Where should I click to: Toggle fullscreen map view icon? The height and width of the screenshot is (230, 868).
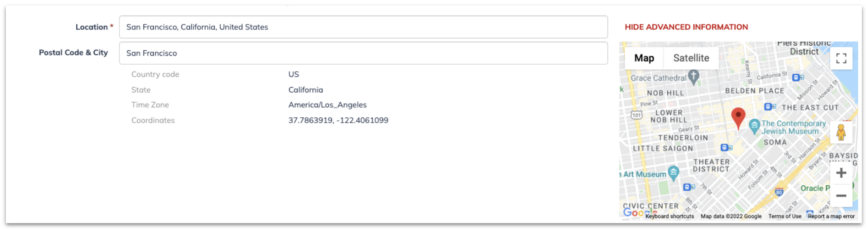coord(841,58)
